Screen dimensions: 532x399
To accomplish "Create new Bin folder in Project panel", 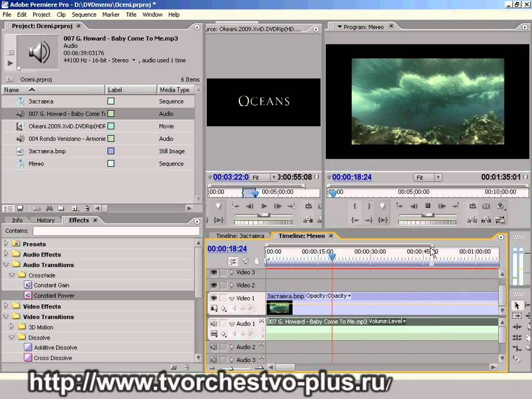I will (x=61, y=208).
